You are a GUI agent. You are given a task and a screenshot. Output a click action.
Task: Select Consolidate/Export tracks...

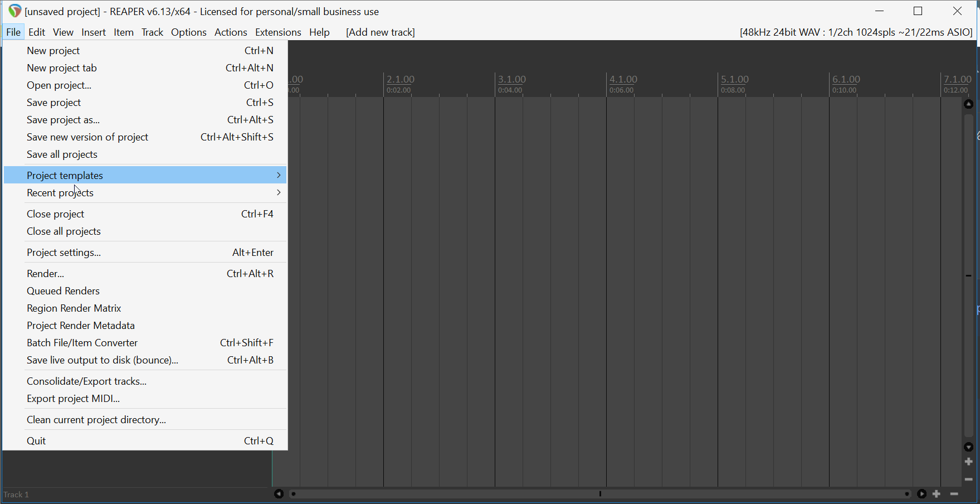pos(145,381)
